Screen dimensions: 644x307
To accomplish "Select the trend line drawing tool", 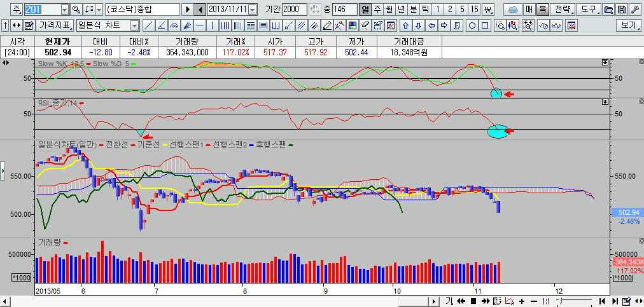I will click(148, 25).
